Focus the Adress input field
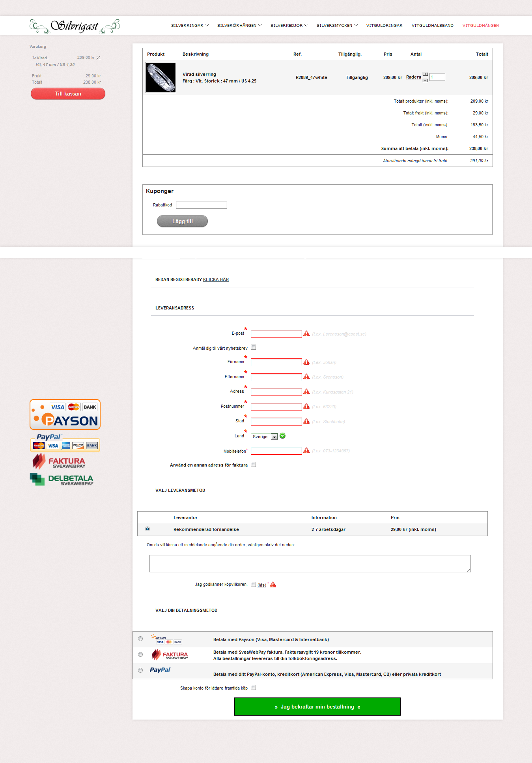Screen dimensions: 532x763 [276, 392]
